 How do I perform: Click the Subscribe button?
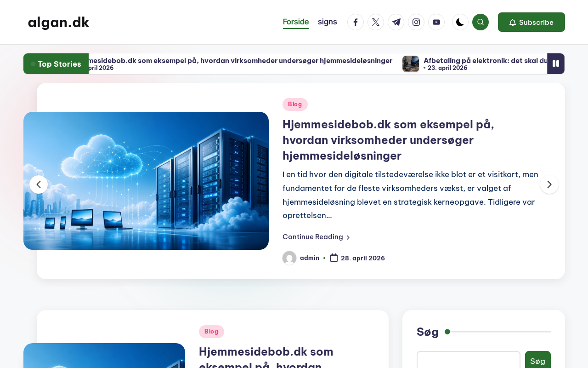[x=531, y=22]
